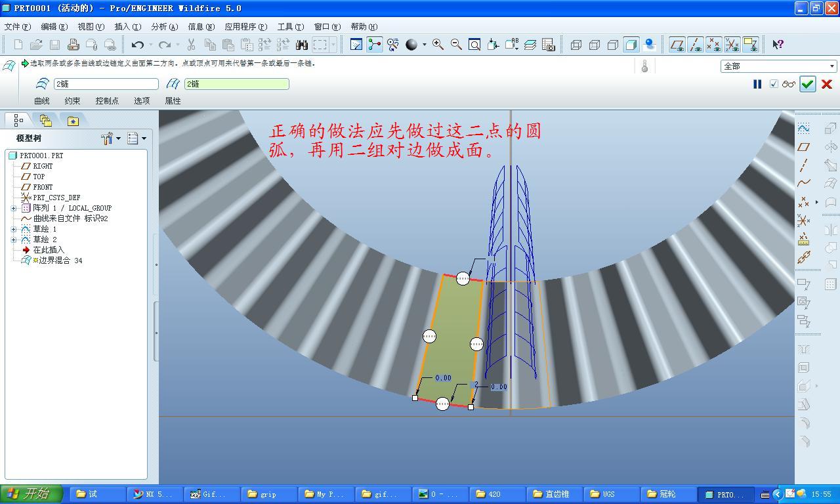Open the 编辑(E) menu

[54, 27]
